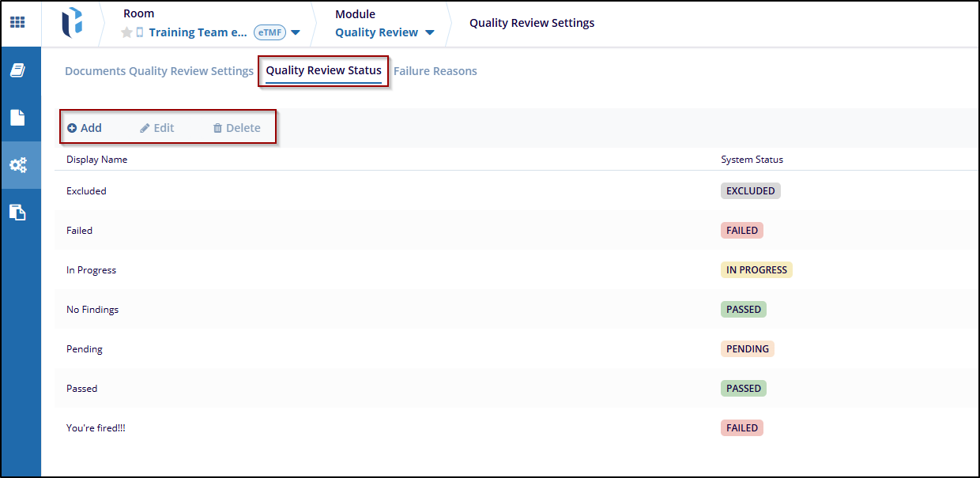Select the settings gears sidebar icon
Viewport: 980px width, 478px height.
coord(17,165)
